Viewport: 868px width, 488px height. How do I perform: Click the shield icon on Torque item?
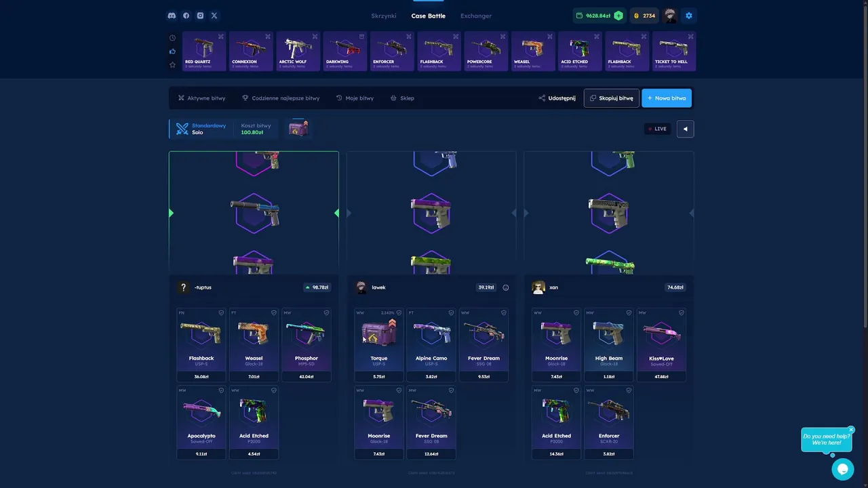click(399, 312)
